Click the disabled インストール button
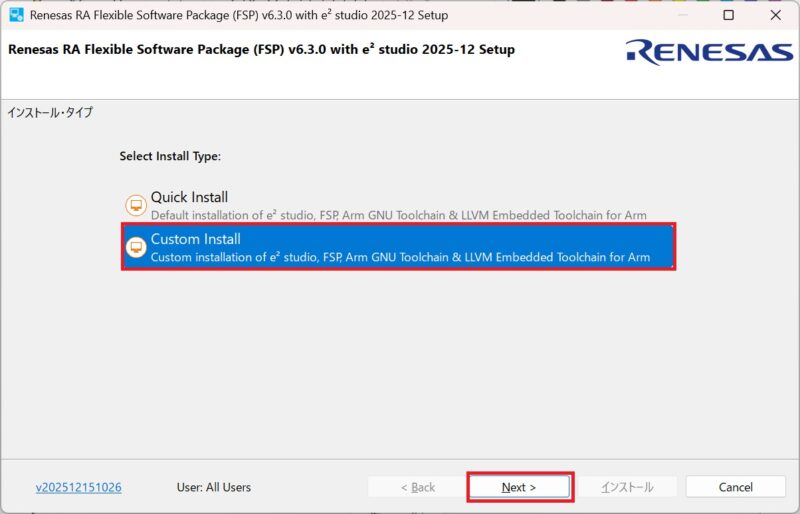 pyautogui.click(x=627, y=487)
